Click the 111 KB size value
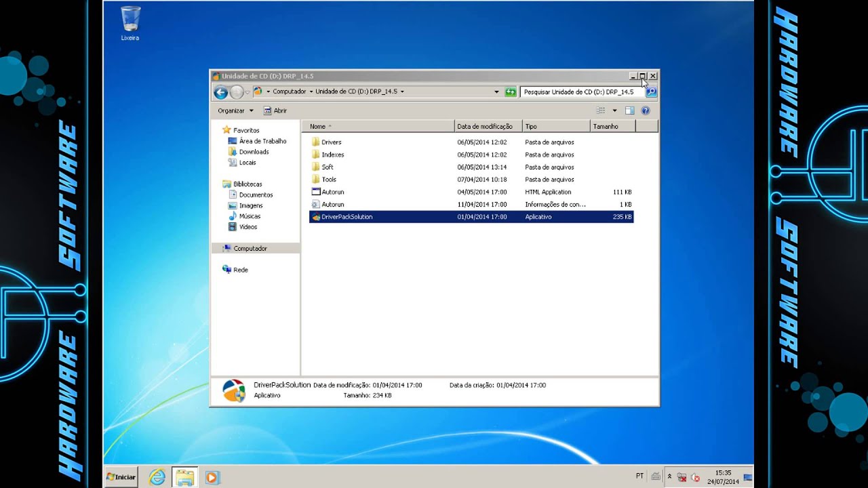The image size is (868, 488). point(622,192)
